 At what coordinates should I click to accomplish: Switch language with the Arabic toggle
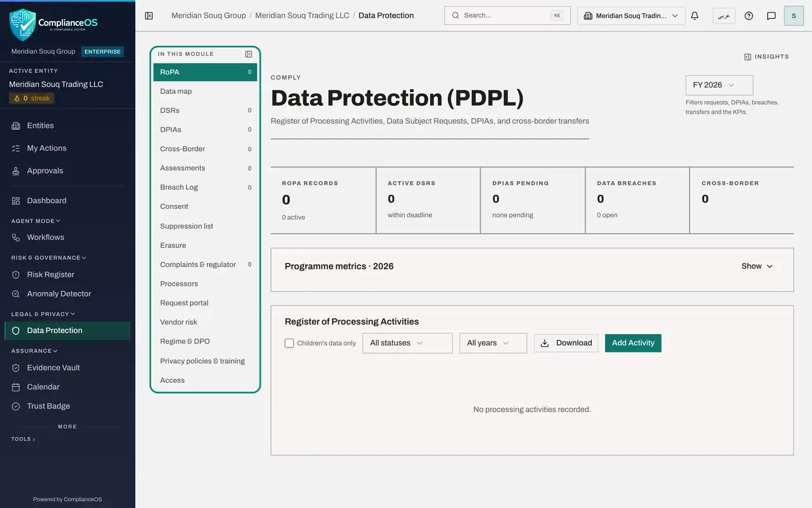[x=724, y=16]
